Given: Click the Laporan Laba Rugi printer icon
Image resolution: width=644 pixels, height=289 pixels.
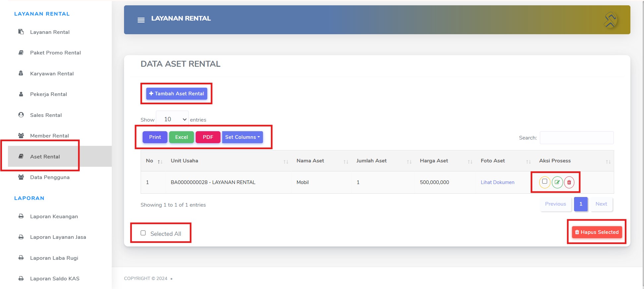Looking at the screenshot, I should tap(21, 258).
